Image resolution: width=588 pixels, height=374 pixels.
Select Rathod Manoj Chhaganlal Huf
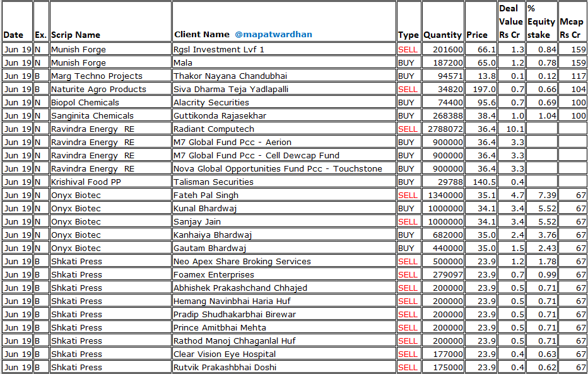234,341
